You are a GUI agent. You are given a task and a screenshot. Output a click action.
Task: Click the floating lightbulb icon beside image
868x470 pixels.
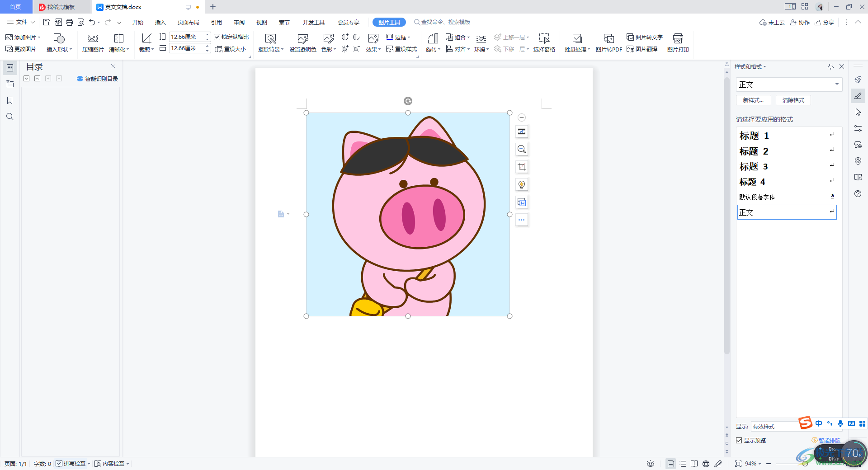(522, 184)
